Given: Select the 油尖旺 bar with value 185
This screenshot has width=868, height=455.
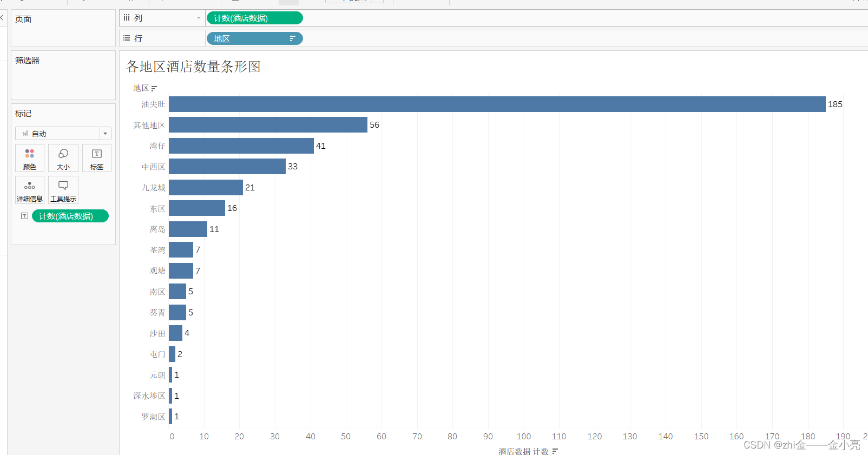Looking at the screenshot, I should tap(497, 104).
